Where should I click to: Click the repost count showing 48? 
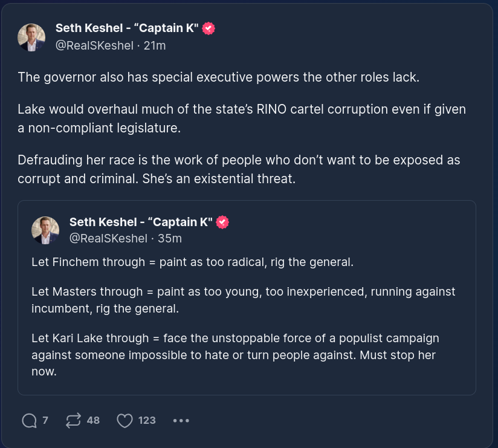(x=93, y=420)
